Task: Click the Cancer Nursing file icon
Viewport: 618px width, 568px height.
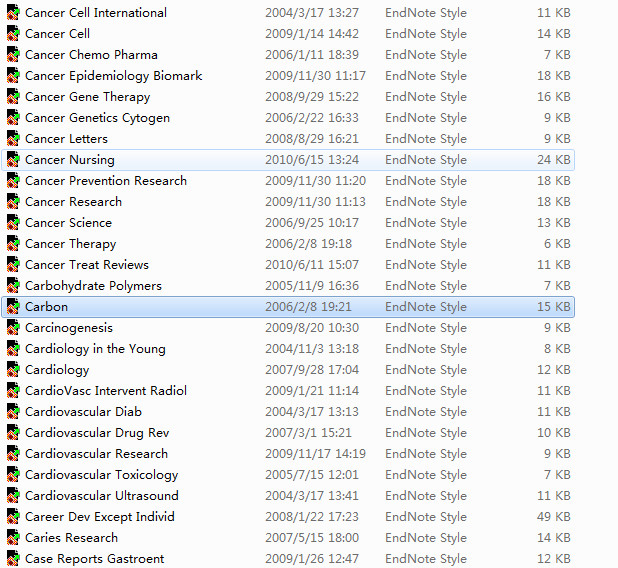Action: click(13, 160)
